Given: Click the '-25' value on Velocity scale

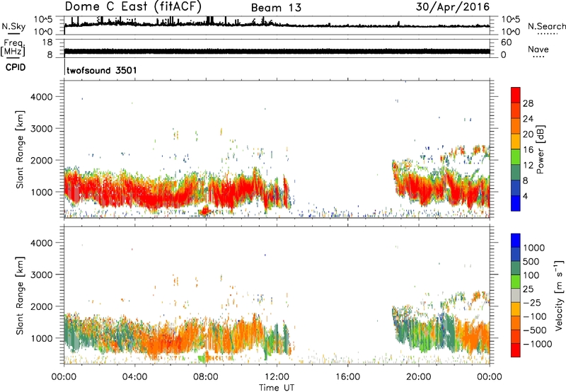Looking at the screenshot, I should tap(532, 302).
